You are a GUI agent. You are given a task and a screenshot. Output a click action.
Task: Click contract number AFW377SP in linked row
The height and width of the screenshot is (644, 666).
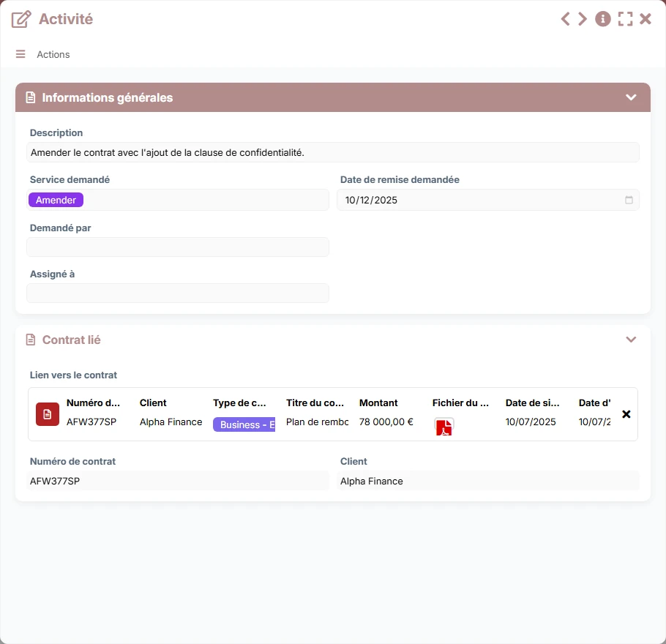coord(91,422)
